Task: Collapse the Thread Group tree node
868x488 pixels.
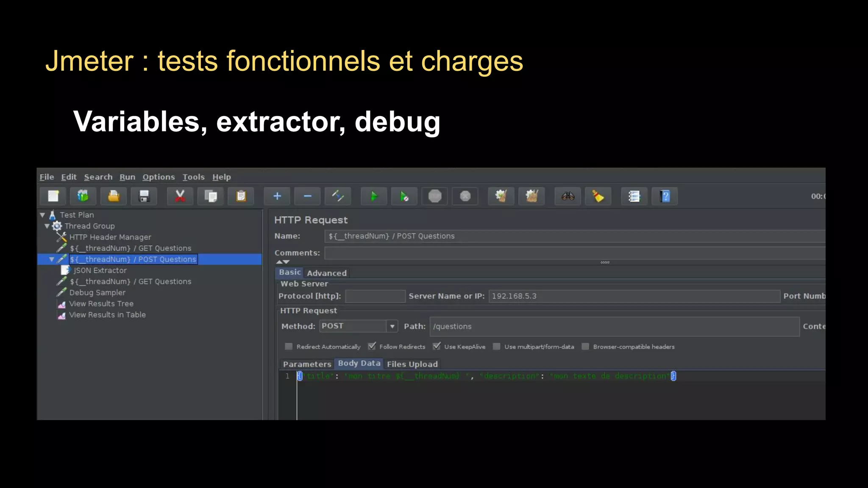Action: [x=47, y=226]
